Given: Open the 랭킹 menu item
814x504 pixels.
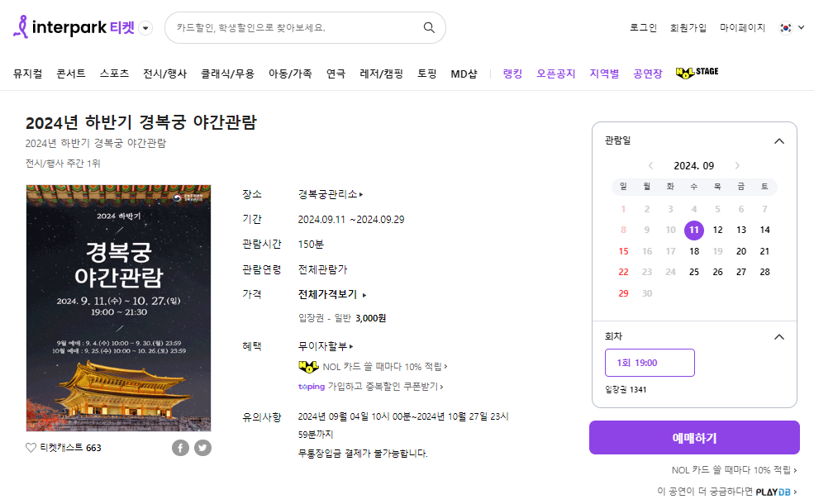Looking at the screenshot, I should 512,73.
